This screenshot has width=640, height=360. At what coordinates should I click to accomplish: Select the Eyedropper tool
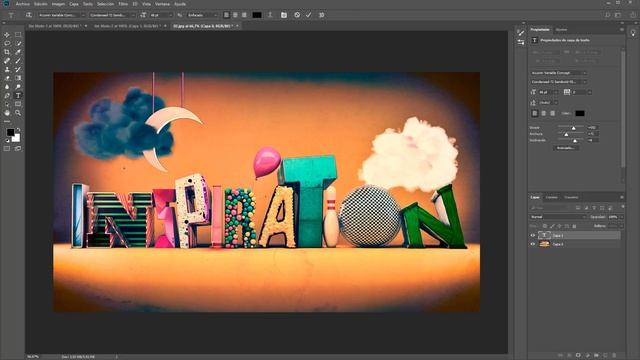(18, 52)
